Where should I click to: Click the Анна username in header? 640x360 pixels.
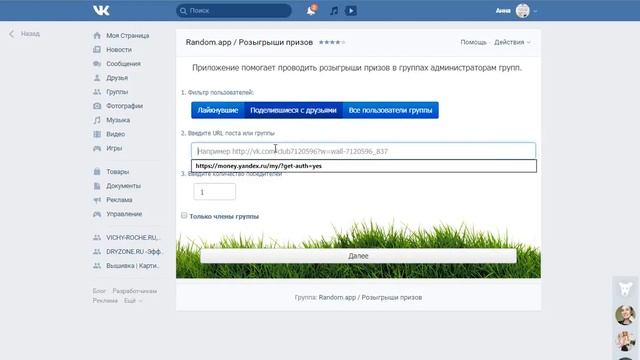tap(503, 11)
